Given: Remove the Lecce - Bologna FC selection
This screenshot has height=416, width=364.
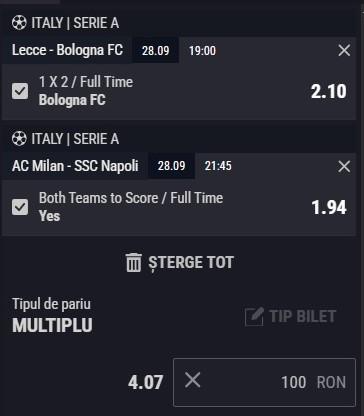Looking at the screenshot, I should pyautogui.click(x=344, y=50).
